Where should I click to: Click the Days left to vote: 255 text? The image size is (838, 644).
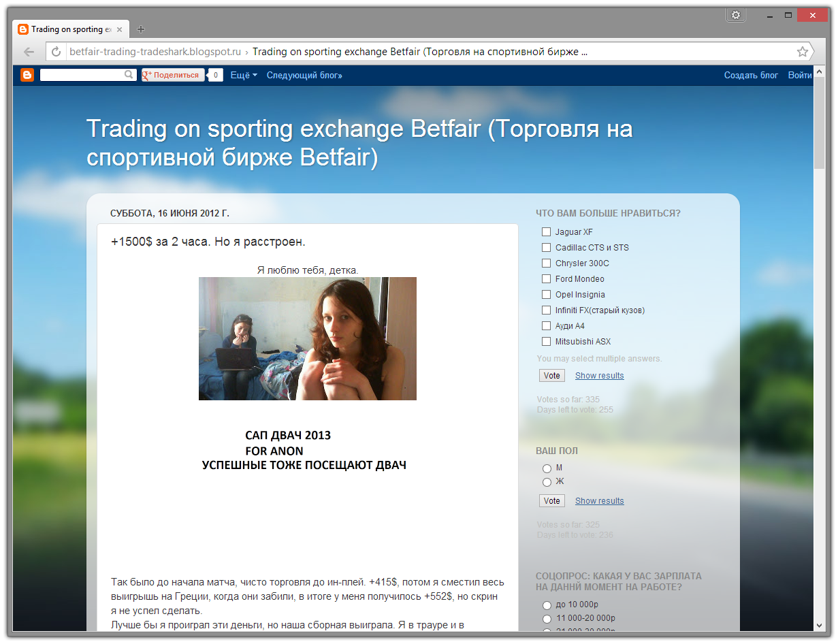click(575, 410)
